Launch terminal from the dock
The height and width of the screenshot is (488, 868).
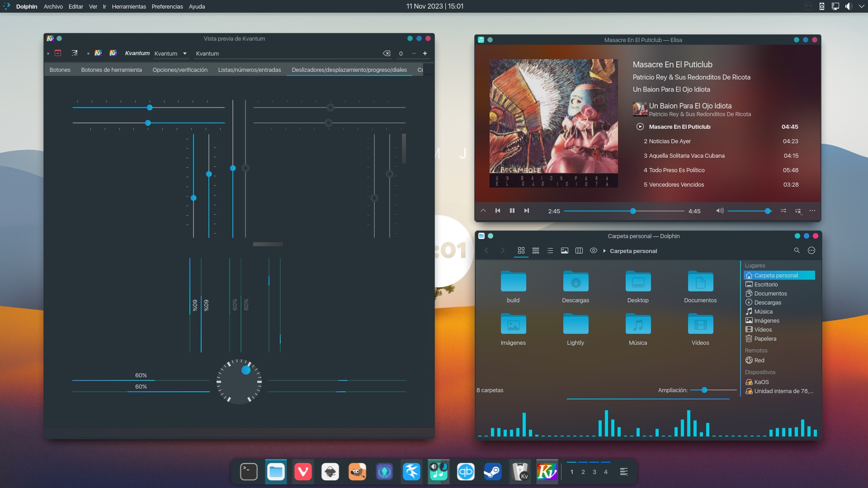coord(249,472)
